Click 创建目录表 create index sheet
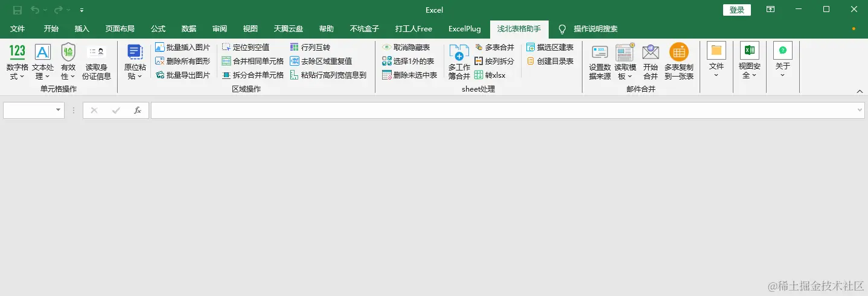 tap(550, 61)
